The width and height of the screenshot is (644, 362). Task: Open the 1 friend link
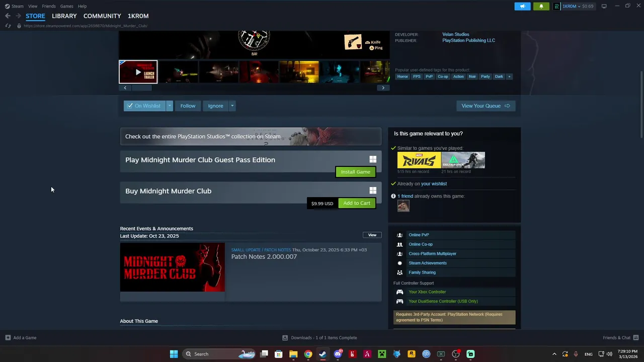coord(405,196)
